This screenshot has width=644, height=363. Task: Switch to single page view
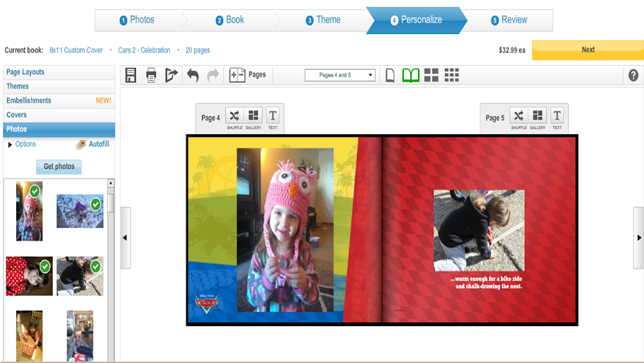(x=390, y=75)
